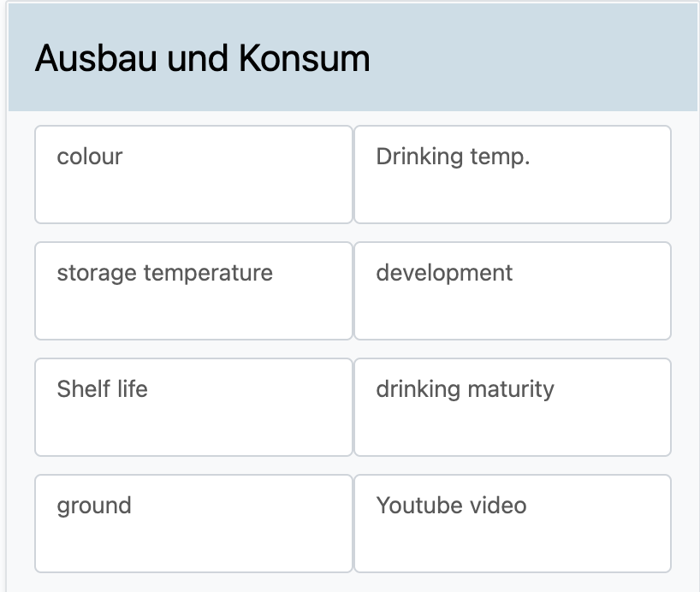
Task: Click the "development" label text
Action: (x=444, y=273)
